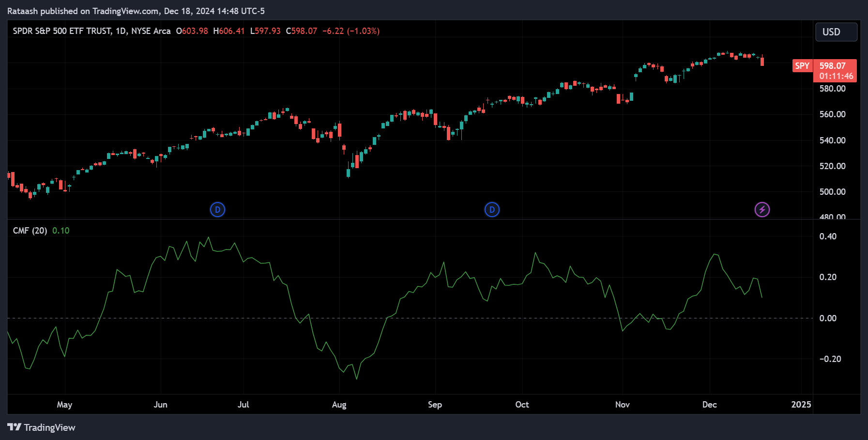The image size is (868, 440).
Task: Click the countdown timer 01:11:46
Action: pyautogui.click(x=836, y=76)
